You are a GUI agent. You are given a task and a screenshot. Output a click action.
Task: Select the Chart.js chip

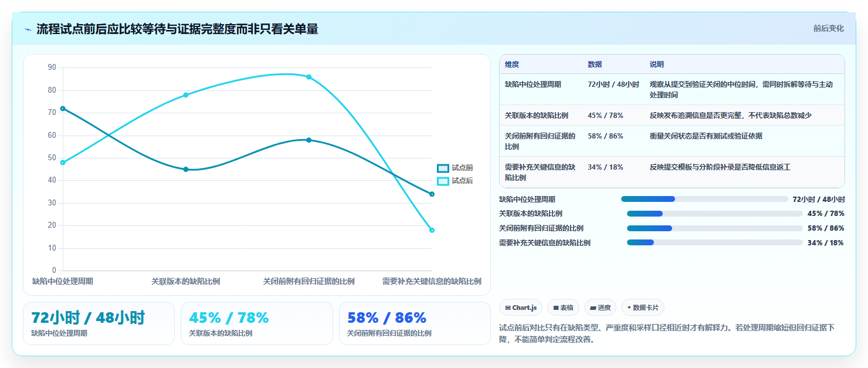[521, 308]
